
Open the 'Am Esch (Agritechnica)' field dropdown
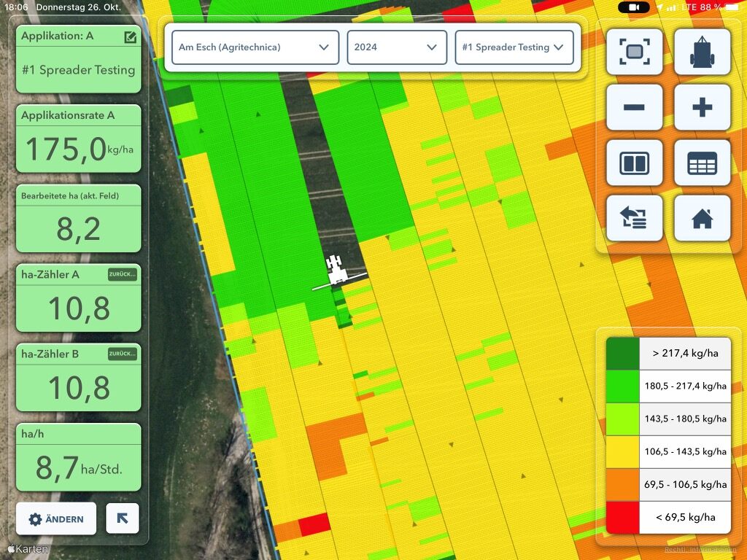[x=255, y=47]
